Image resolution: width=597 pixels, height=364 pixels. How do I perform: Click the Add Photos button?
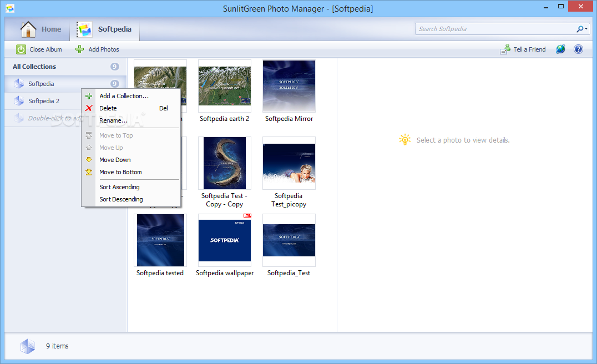pyautogui.click(x=98, y=49)
